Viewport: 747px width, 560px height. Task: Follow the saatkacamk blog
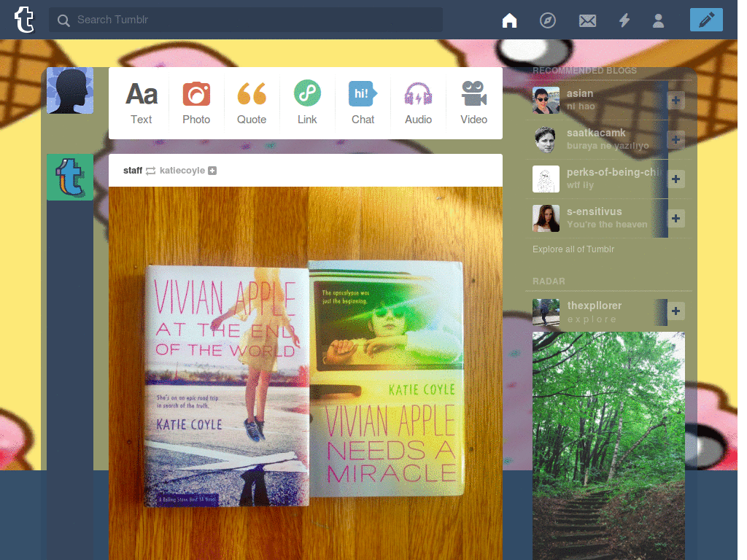(x=676, y=139)
